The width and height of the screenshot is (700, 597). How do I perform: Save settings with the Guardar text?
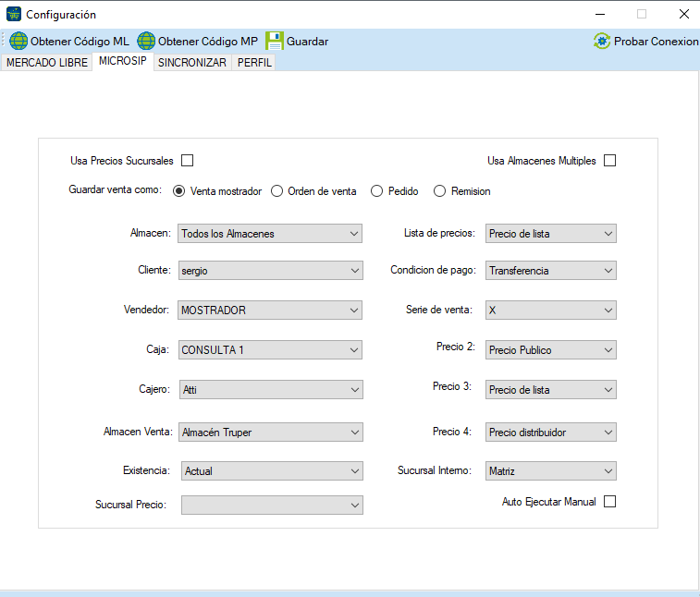[x=307, y=42]
